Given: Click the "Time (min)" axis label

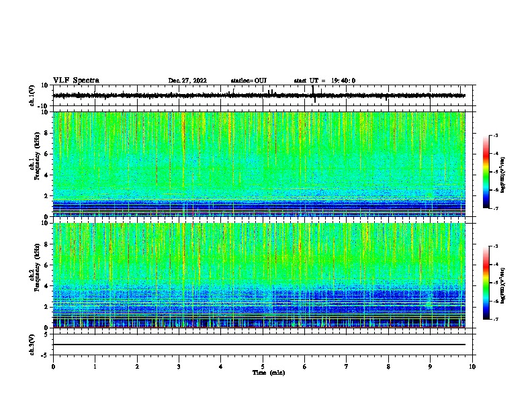Looking at the screenshot, I should pos(269,373).
